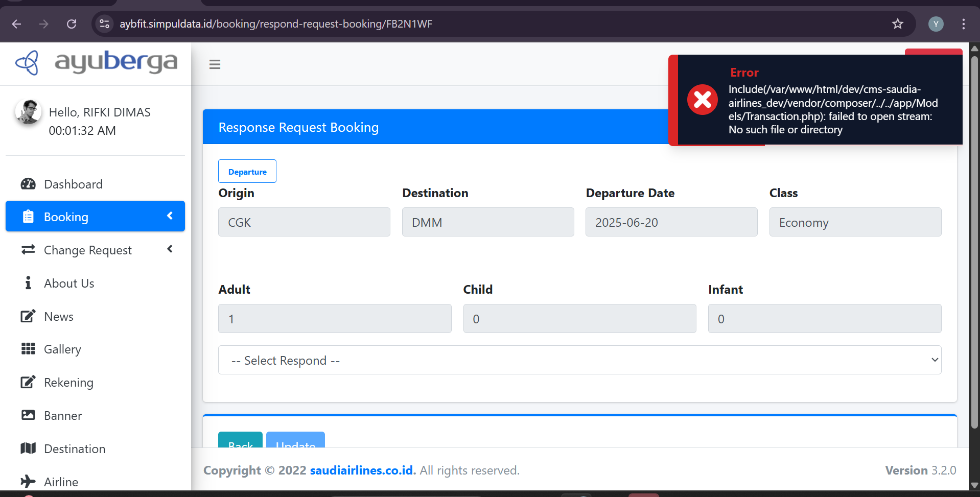980x497 pixels.
Task: Click the Origin field containing CGK
Action: point(304,222)
